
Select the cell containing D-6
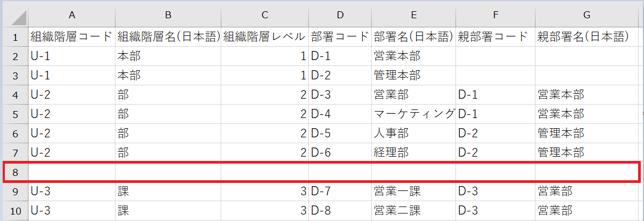340,152
